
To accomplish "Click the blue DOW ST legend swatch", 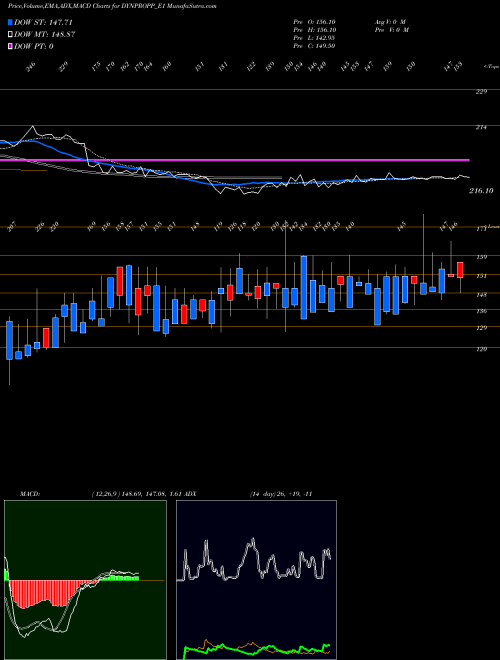I will click(x=10, y=22).
